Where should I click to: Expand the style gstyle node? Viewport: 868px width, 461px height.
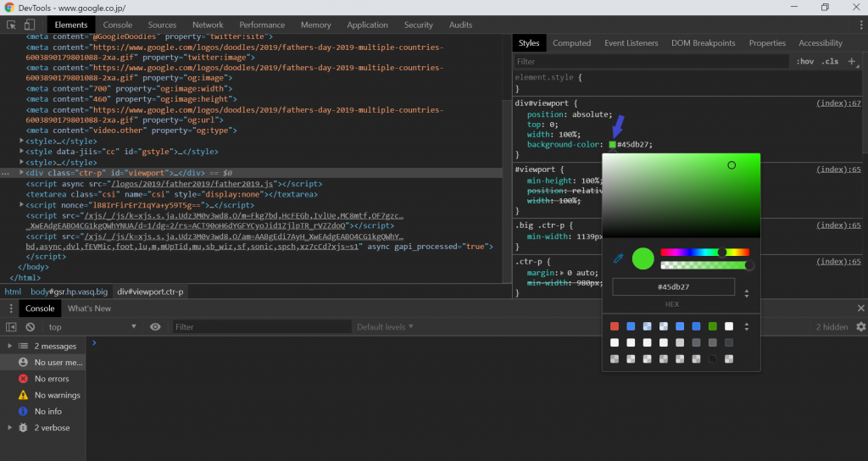pos(21,151)
